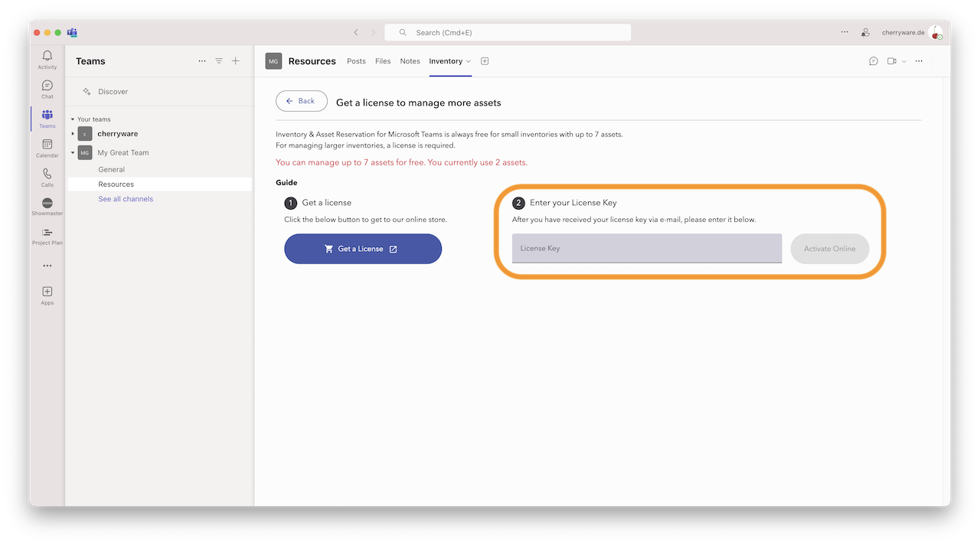This screenshot has width=980, height=545.
Task: Expand the cherryware team
Action: tap(73, 134)
